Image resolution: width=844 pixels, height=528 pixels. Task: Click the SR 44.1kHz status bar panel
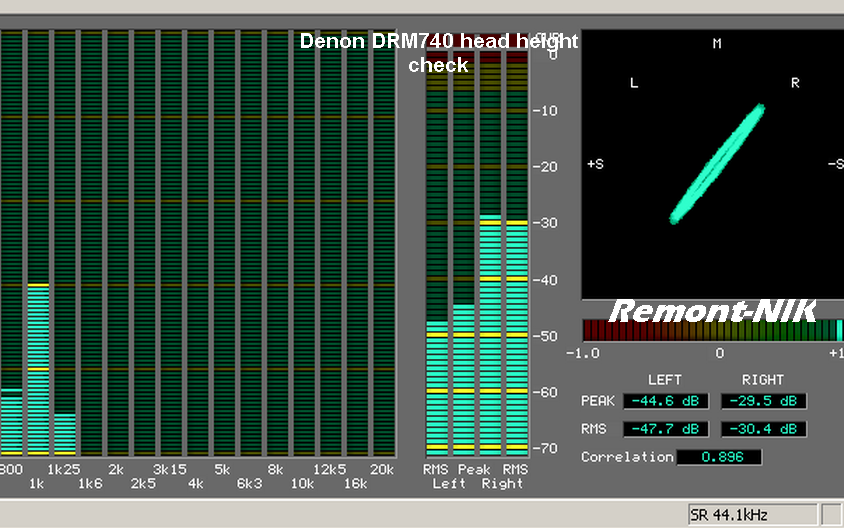[x=752, y=514]
